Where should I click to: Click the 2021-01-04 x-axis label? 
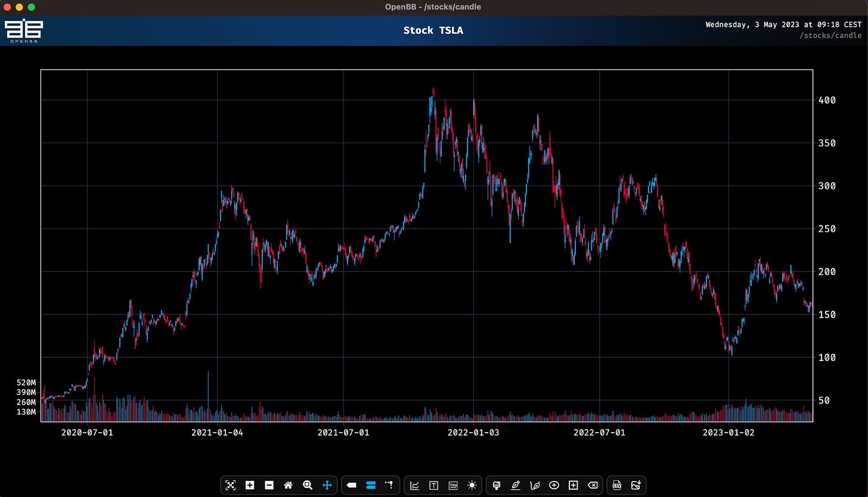point(217,433)
